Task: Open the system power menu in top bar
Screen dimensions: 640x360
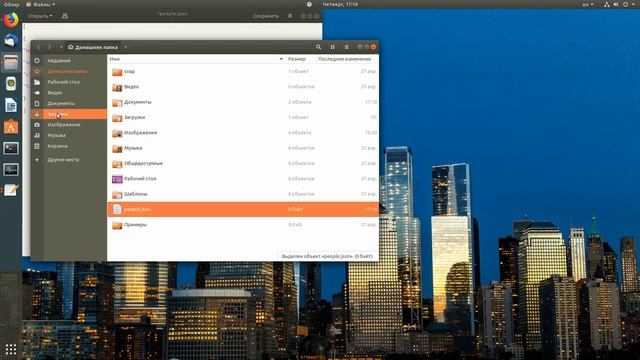Action: 629,4
